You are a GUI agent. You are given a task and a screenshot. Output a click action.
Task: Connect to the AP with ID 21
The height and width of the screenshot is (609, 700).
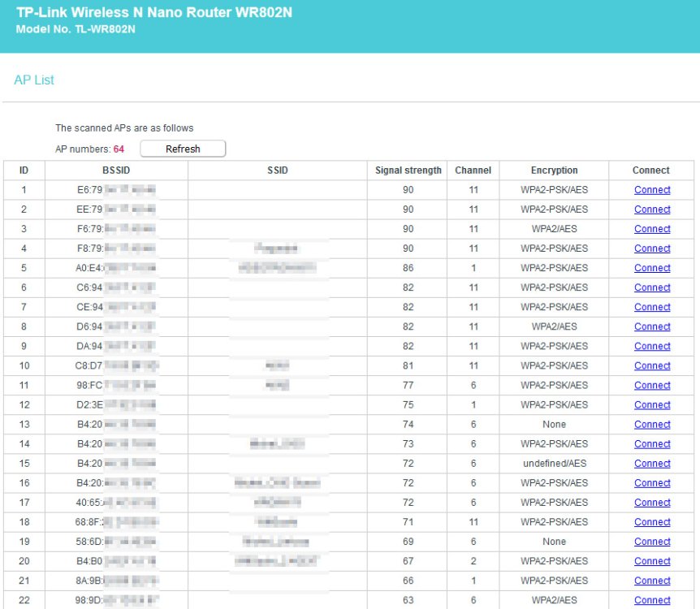coord(652,581)
